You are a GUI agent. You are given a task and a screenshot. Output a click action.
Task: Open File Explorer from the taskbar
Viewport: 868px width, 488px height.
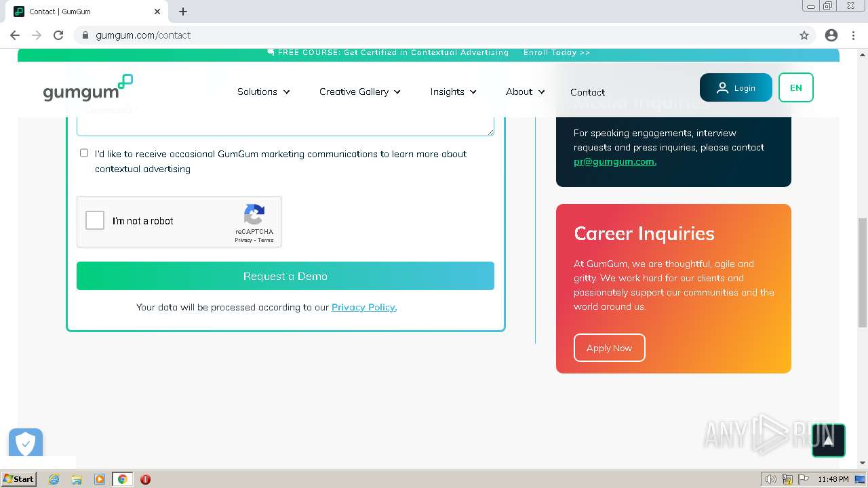click(77, 479)
